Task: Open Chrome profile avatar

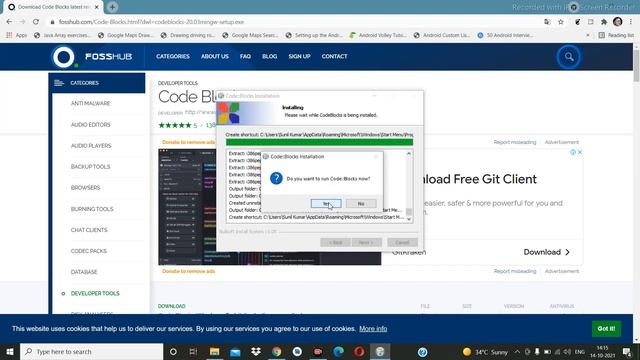Action: 618,22
